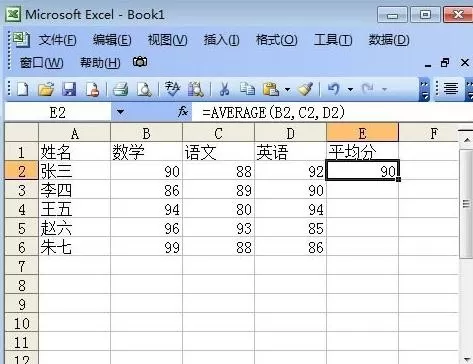Select column F header
This screenshot has height=364, width=473.
(x=429, y=133)
